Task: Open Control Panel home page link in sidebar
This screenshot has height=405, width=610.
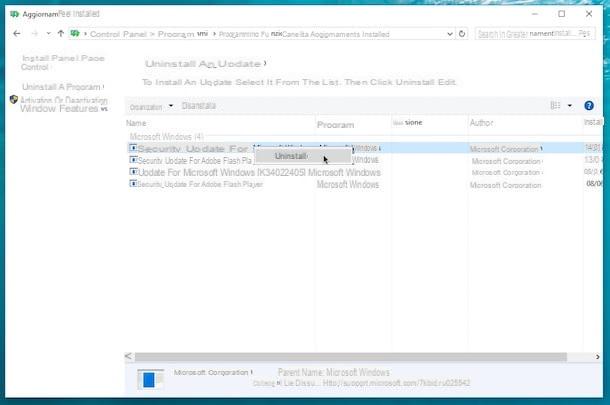Action: (x=63, y=63)
